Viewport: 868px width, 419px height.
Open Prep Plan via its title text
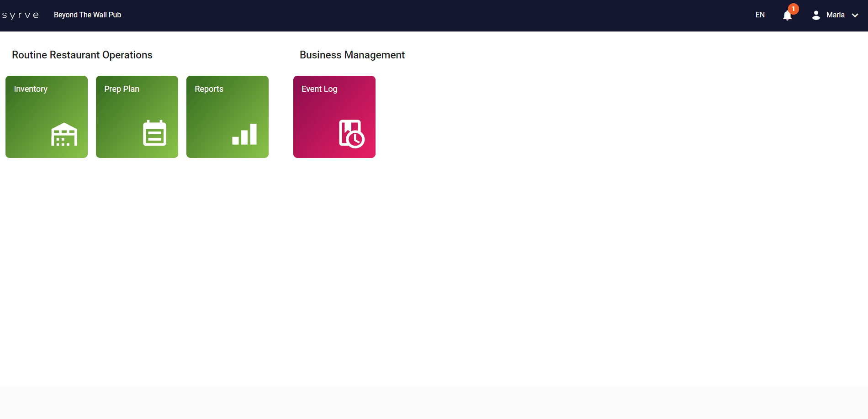[x=122, y=89]
